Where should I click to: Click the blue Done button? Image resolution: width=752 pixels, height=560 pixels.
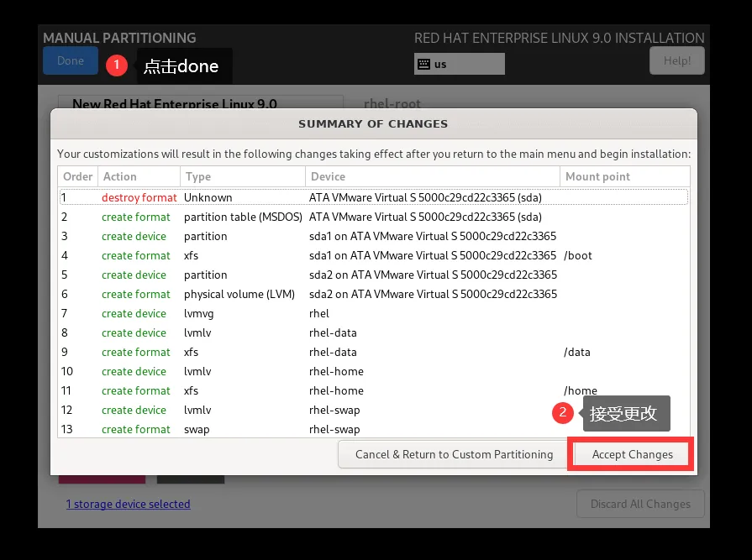[71, 60]
